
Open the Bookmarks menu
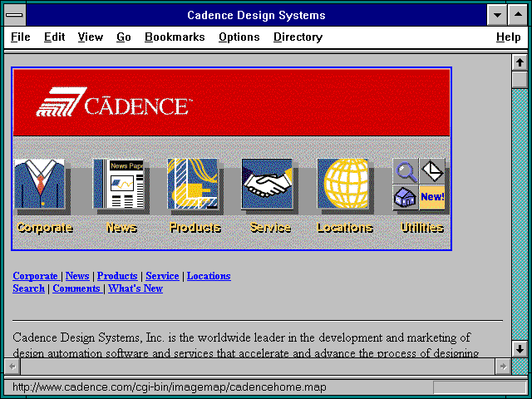(175, 37)
